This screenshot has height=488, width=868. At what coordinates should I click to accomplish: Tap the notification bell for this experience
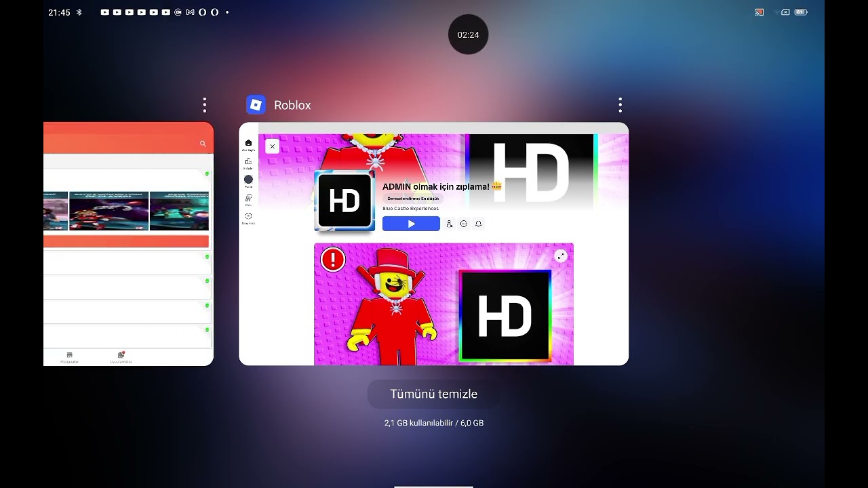[478, 224]
